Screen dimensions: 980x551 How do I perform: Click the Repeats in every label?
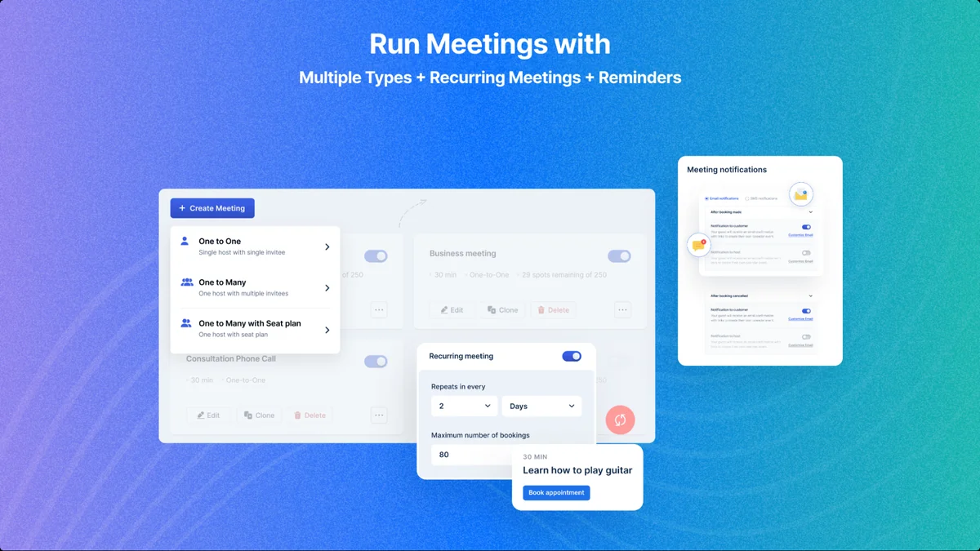coord(458,387)
